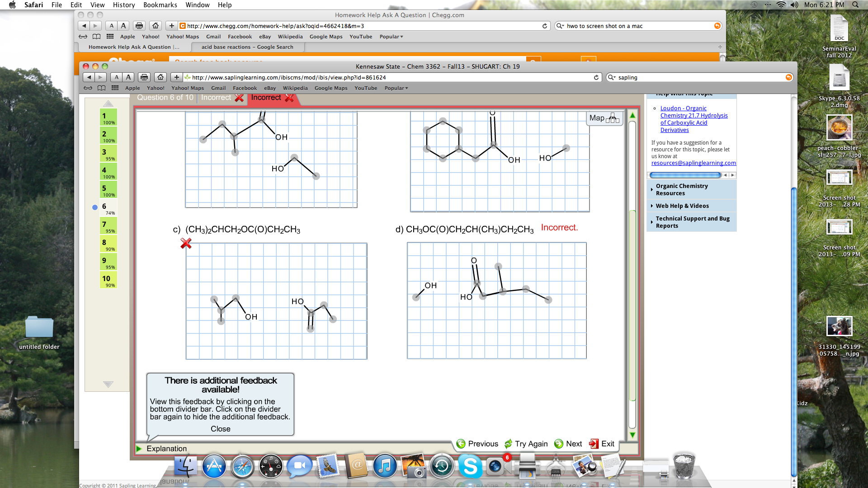Reload the Sapling Learning page
This screenshot has height=488, width=868.
coord(596,77)
